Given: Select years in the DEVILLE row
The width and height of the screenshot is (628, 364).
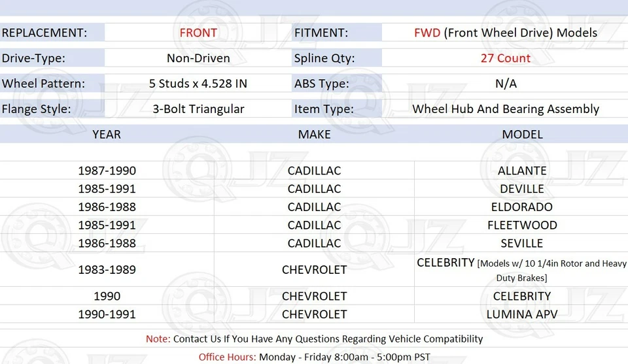Looking at the screenshot, I should pos(107,189).
